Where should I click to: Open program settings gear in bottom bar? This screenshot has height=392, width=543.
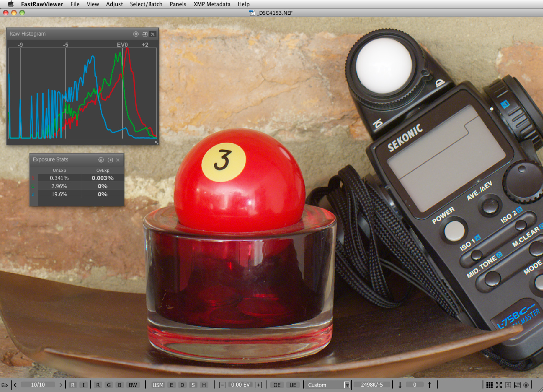click(526, 385)
